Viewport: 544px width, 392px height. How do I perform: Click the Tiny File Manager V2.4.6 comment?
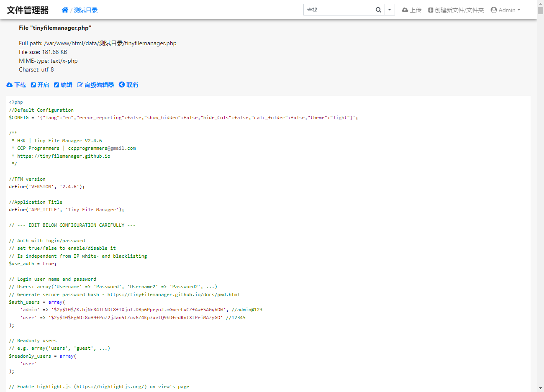pos(57,141)
